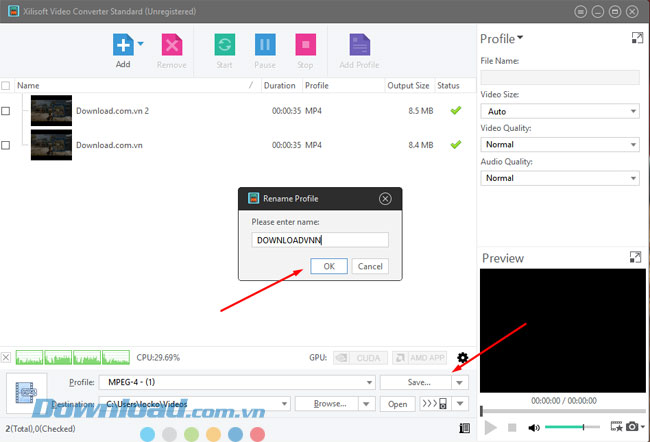This screenshot has height=442, width=650.
Task: Open the snapshot camera dropdown arrow
Action: pyautogui.click(x=643, y=426)
